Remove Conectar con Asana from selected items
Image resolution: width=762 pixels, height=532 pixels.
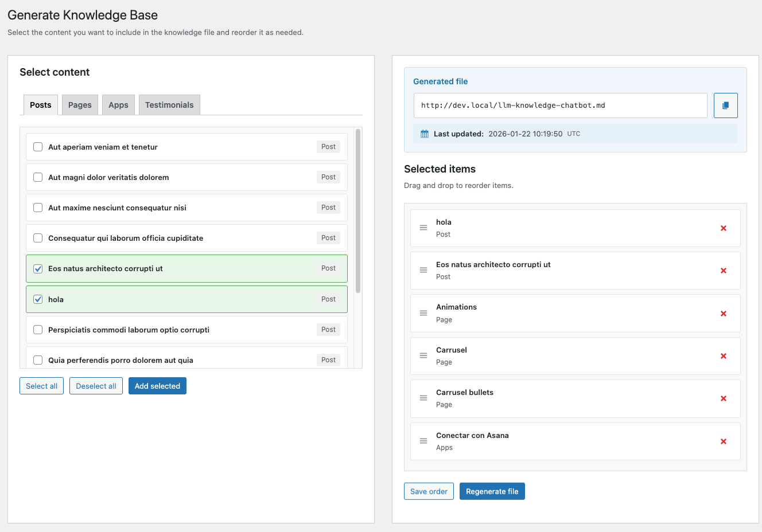724,441
